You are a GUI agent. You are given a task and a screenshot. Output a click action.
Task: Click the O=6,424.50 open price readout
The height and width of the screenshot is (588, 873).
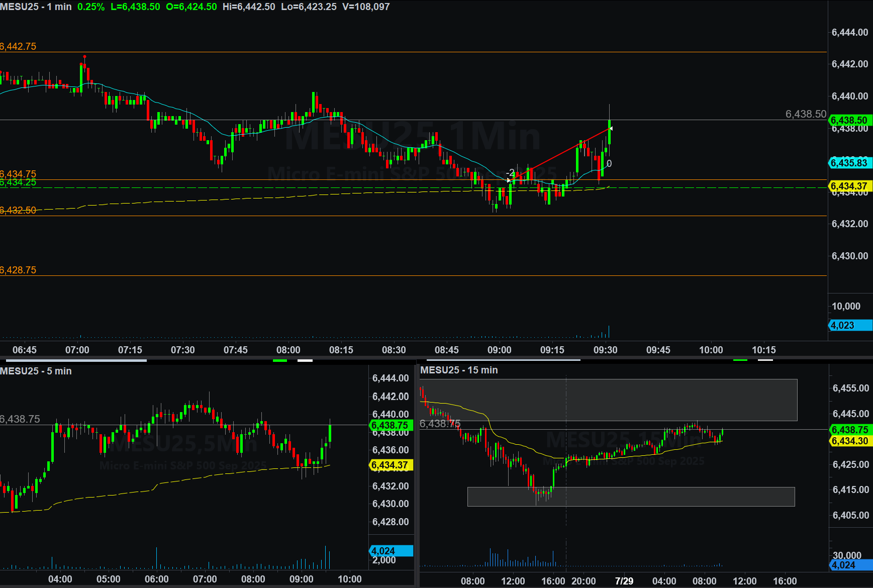pyautogui.click(x=191, y=7)
